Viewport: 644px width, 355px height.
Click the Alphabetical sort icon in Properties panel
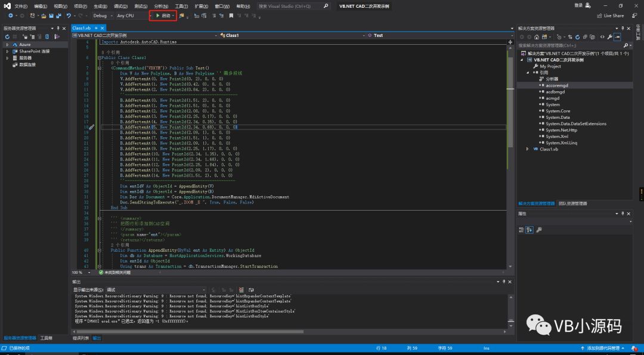pos(530,230)
